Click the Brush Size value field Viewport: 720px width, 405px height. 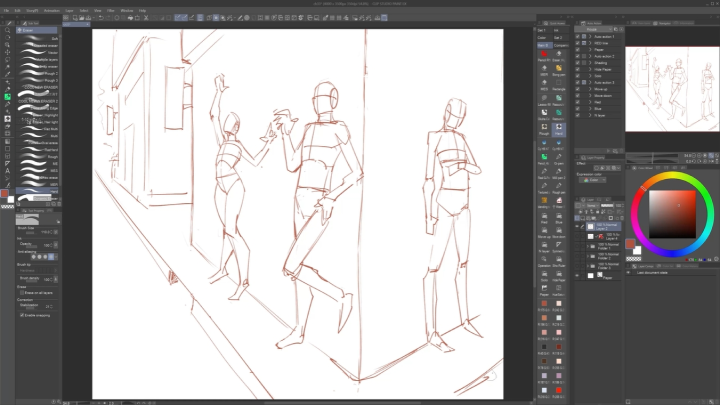tap(46, 232)
